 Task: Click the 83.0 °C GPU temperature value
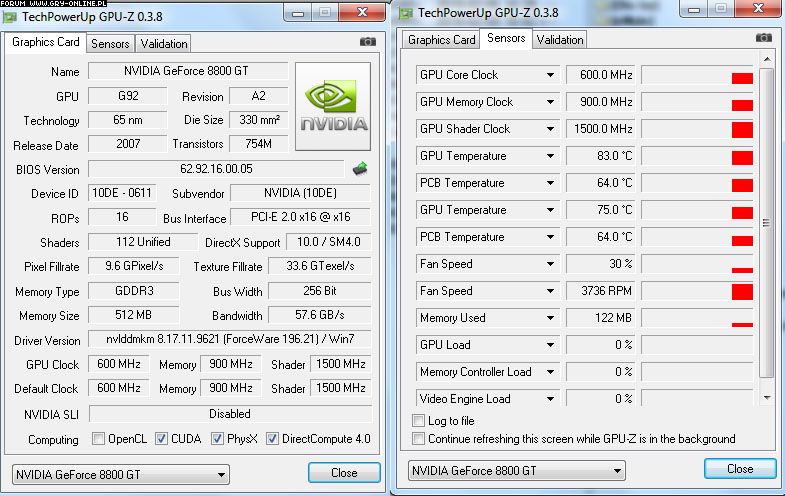(x=600, y=156)
